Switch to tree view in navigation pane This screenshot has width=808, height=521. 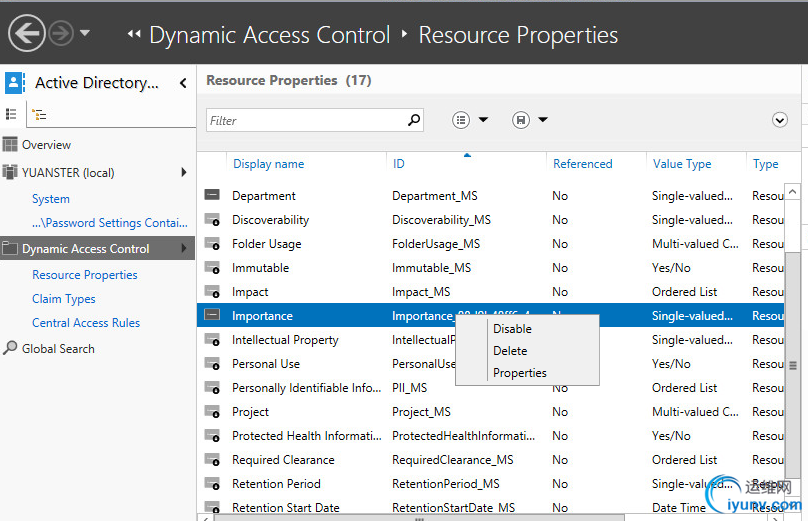(39, 114)
